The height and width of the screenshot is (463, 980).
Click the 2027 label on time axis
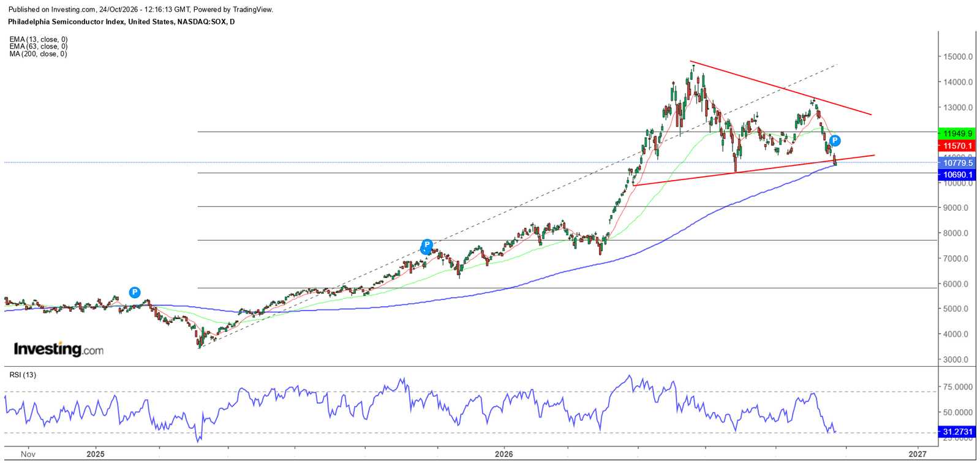(917, 454)
